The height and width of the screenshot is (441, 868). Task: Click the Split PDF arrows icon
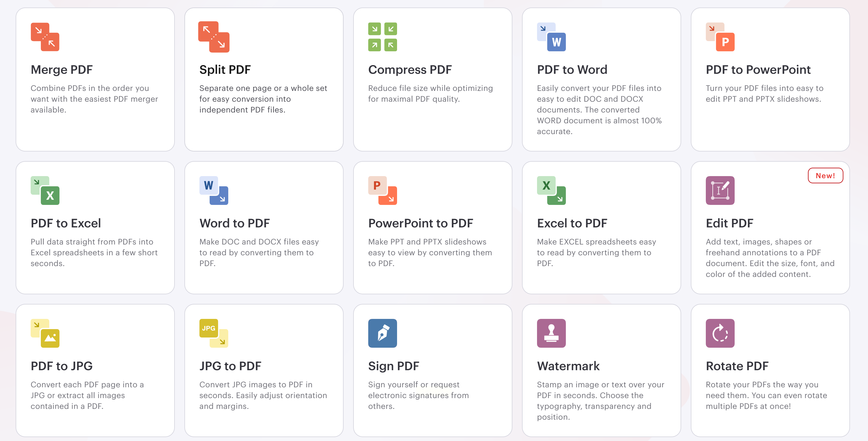pyautogui.click(x=214, y=37)
